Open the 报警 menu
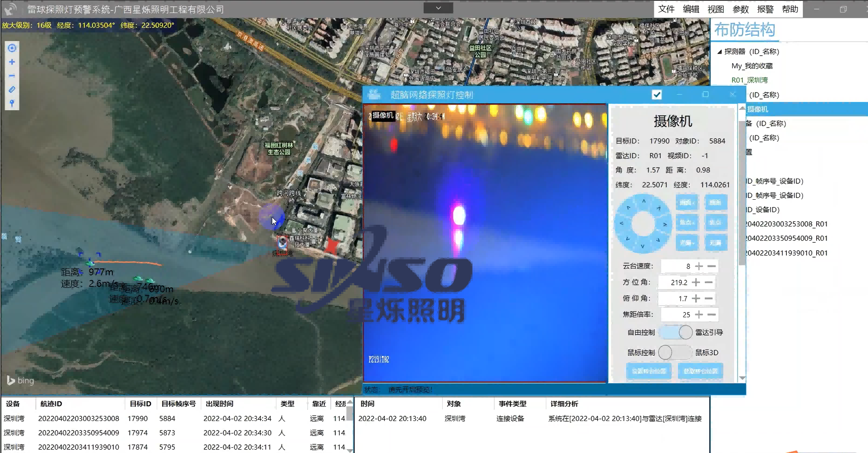 coord(765,9)
